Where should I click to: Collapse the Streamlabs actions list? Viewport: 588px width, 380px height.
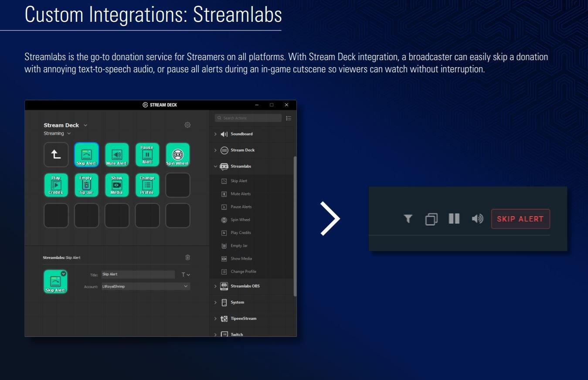pos(215,166)
